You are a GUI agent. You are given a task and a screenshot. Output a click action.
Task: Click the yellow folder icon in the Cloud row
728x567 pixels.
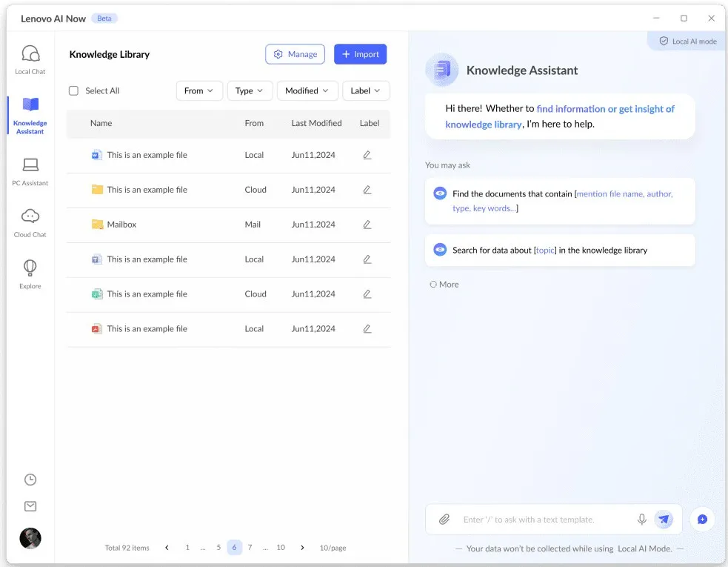coord(97,190)
